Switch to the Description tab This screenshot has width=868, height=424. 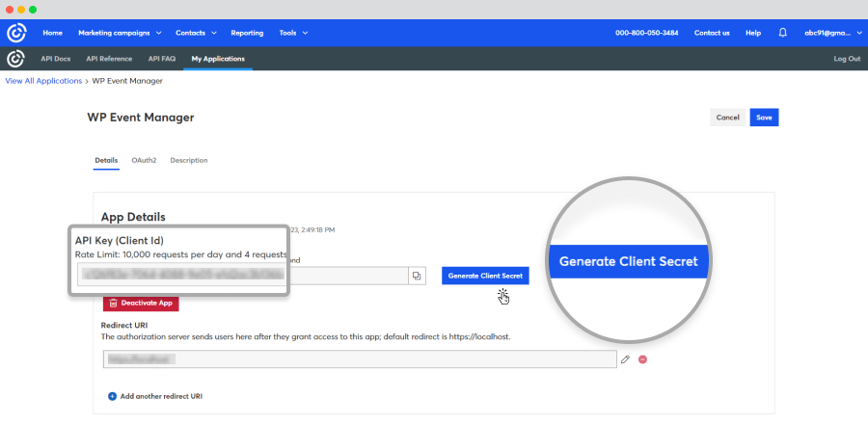189,160
